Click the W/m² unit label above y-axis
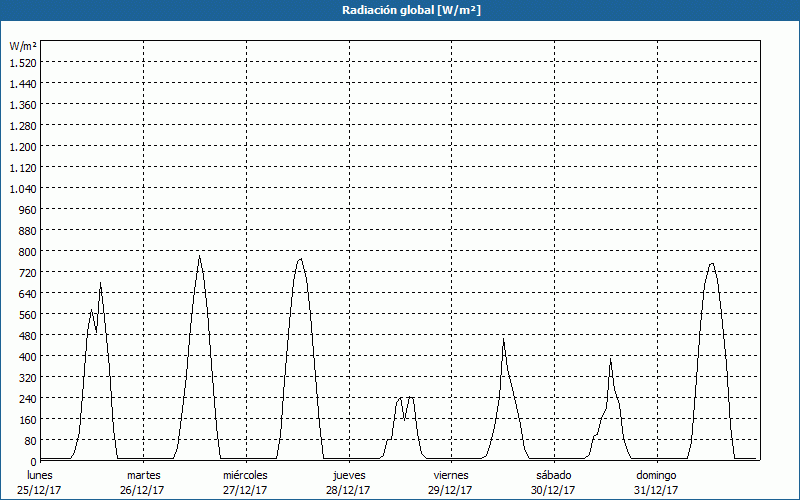 tap(23, 46)
